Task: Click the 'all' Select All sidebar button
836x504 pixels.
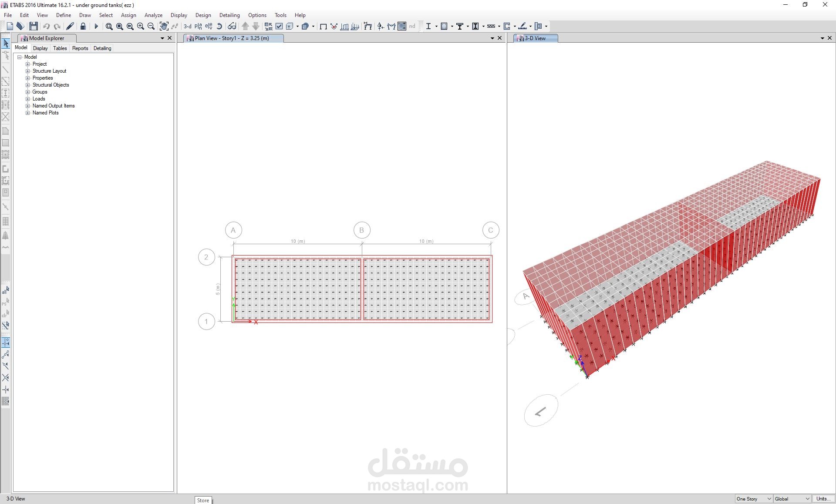Action: (6, 290)
